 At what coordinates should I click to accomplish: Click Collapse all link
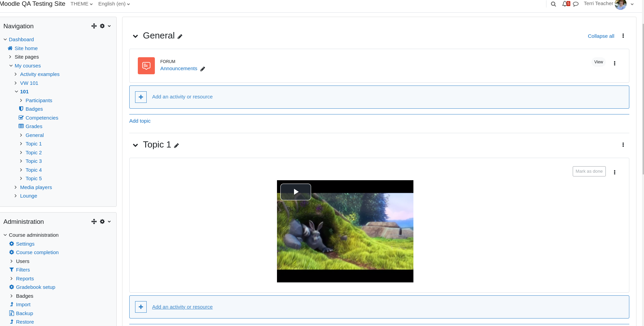(601, 36)
